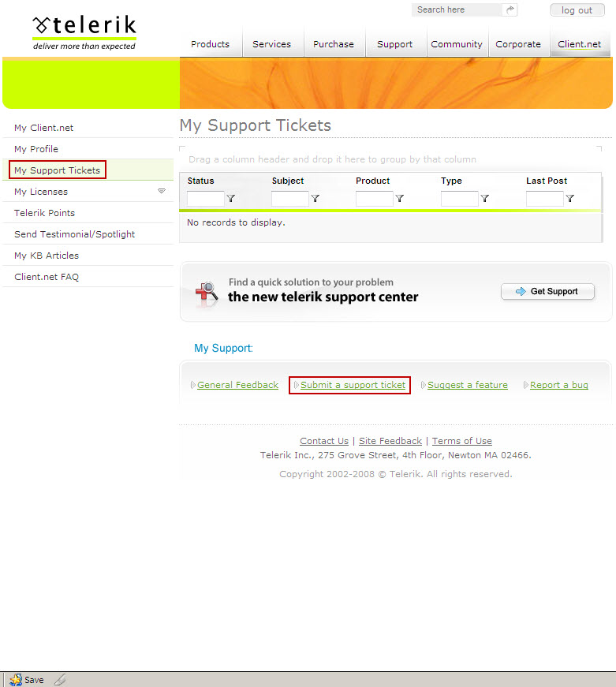This screenshot has width=616, height=687.
Task: Click the 'No records to display.' text
Action: tap(236, 222)
